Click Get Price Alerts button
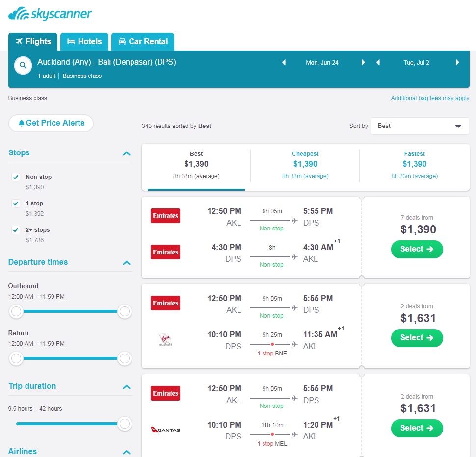The image size is (476, 457). click(x=51, y=123)
